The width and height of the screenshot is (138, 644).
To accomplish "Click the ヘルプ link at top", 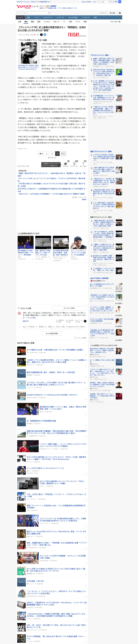I will point(94,2).
